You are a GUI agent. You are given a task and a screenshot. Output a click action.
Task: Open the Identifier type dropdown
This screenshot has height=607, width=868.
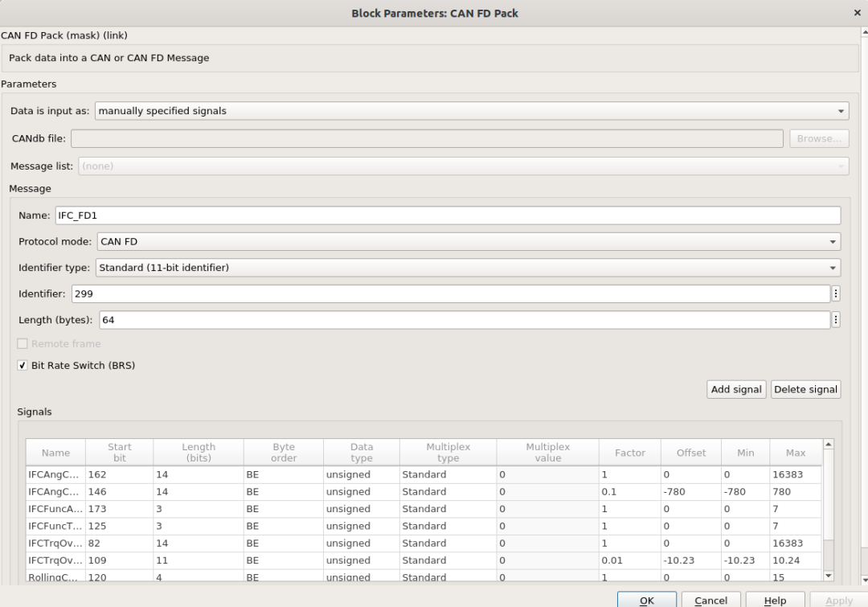(x=468, y=268)
